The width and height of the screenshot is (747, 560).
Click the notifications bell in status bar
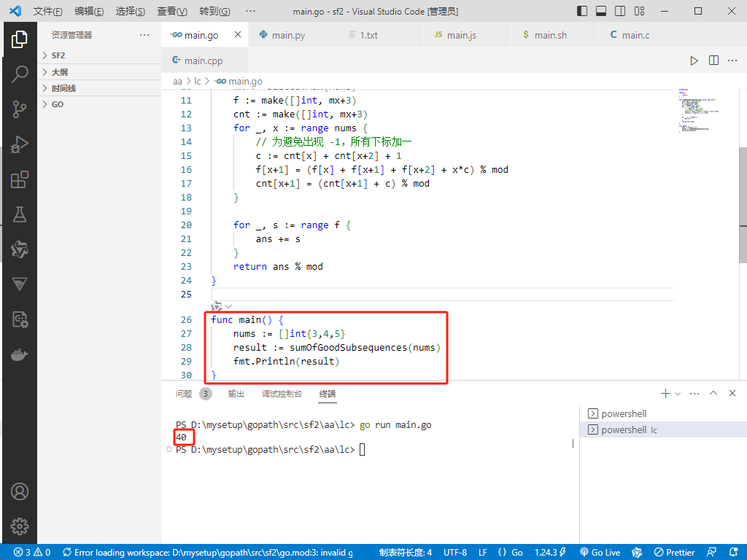[734, 553]
